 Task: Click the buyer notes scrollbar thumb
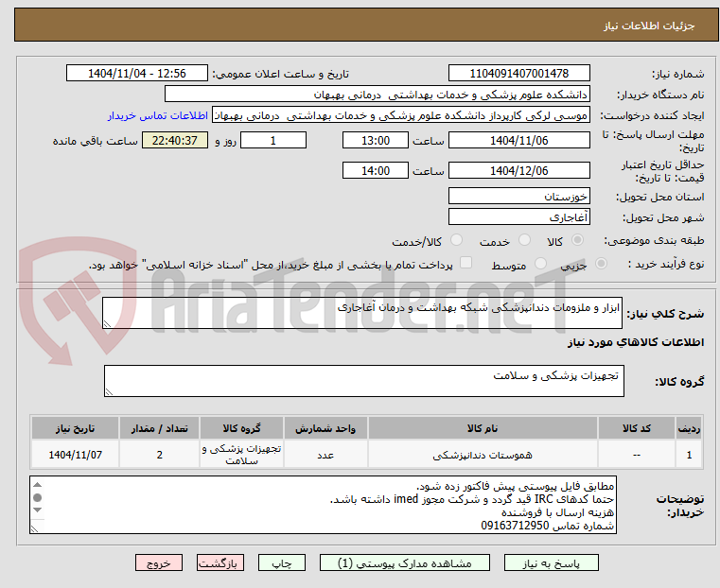pyautogui.click(x=38, y=497)
